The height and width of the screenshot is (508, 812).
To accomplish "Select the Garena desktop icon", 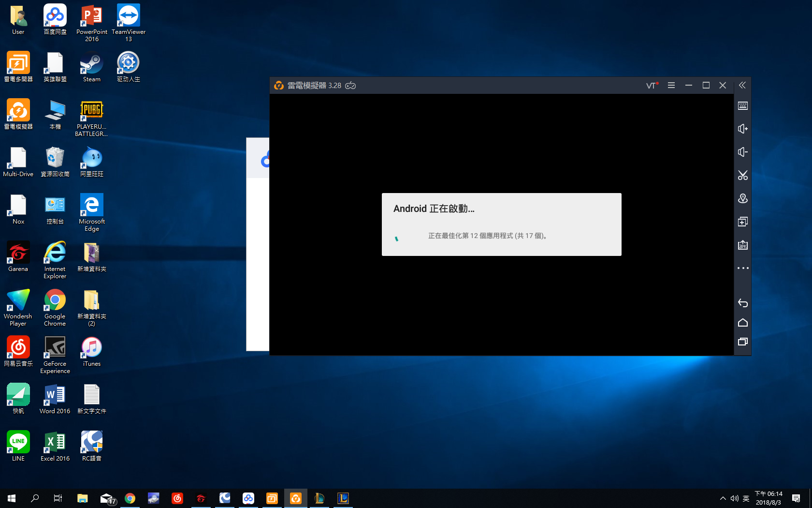I will click(x=18, y=256).
